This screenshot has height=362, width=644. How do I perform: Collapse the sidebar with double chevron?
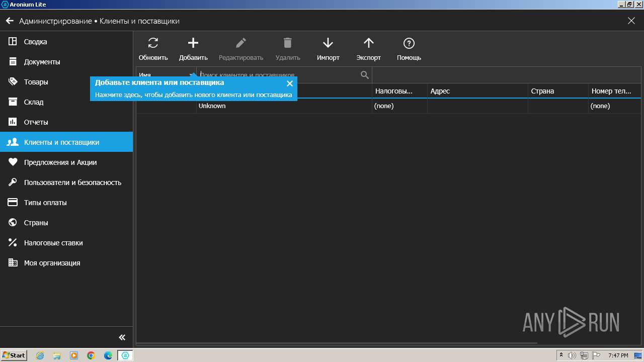point(122,337)
